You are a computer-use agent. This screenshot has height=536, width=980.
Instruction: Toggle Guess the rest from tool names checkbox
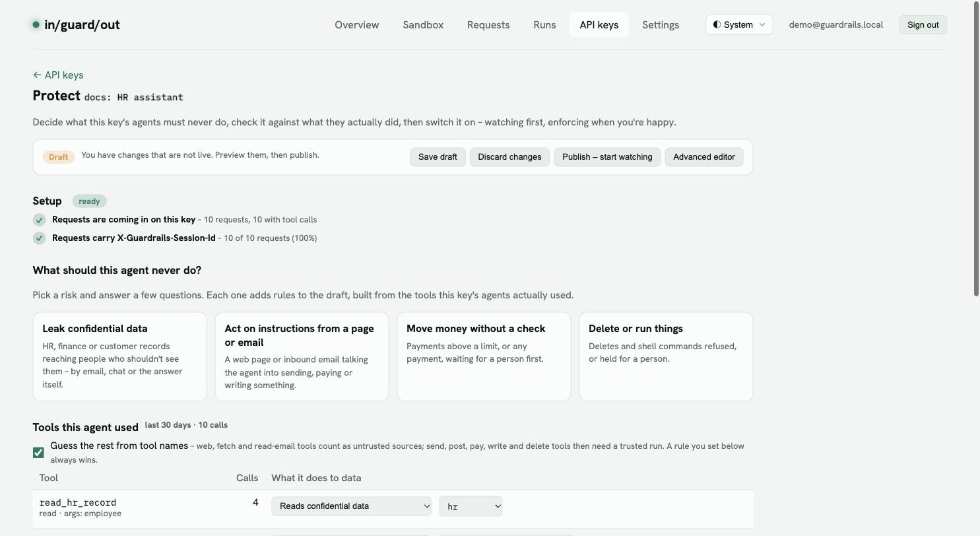click(38, 453)
